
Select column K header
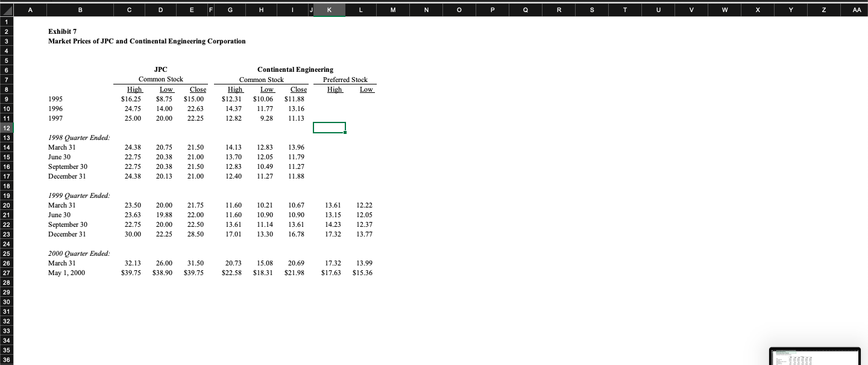pos(329,10)
